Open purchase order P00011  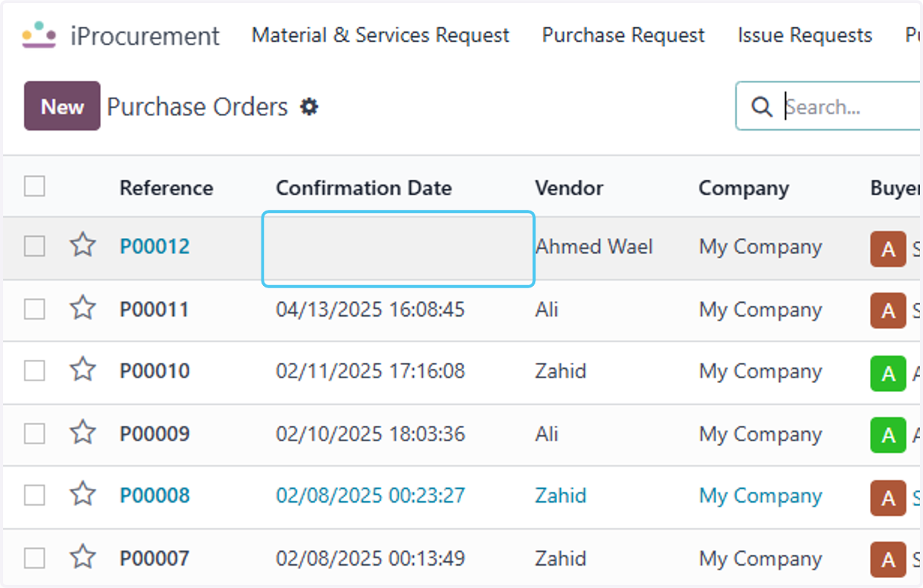[155, 310]
